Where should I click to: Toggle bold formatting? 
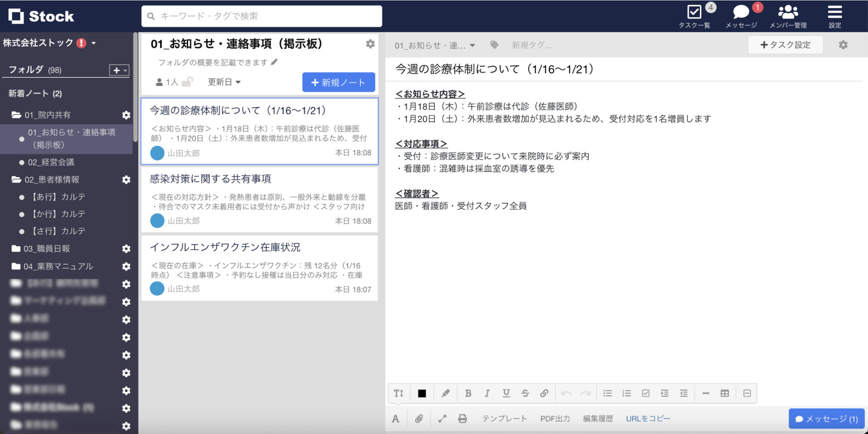tap(468, 393)
